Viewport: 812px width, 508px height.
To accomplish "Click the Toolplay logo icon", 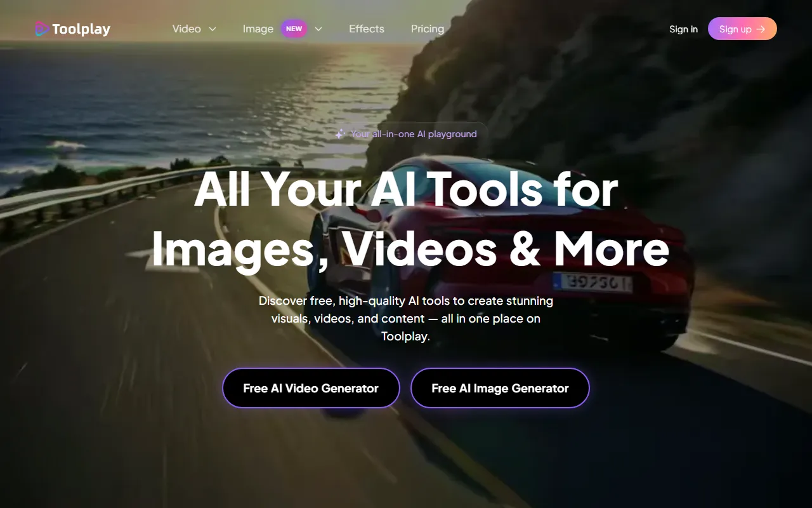I will point(42,29).
